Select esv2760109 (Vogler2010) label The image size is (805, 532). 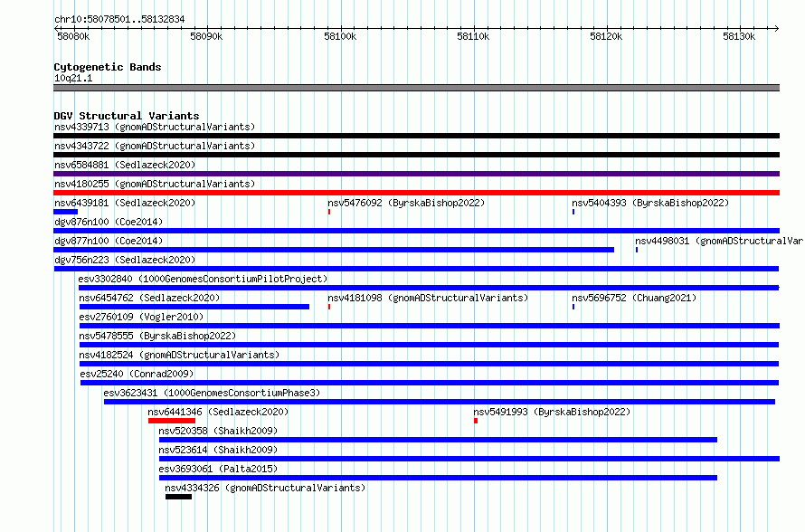coord(141,317)
